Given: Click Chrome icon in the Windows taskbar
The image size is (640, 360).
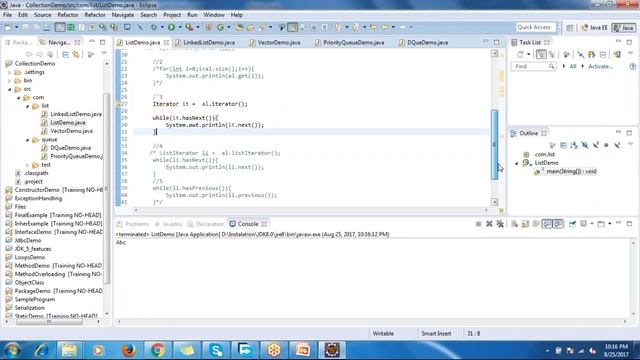Looking at the screenshot, I should point(158,350).
